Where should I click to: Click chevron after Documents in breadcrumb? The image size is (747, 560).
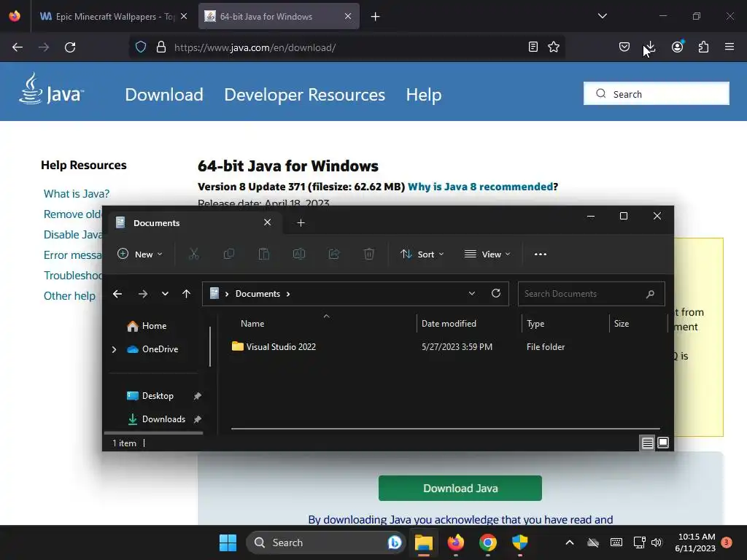point(287,294)
